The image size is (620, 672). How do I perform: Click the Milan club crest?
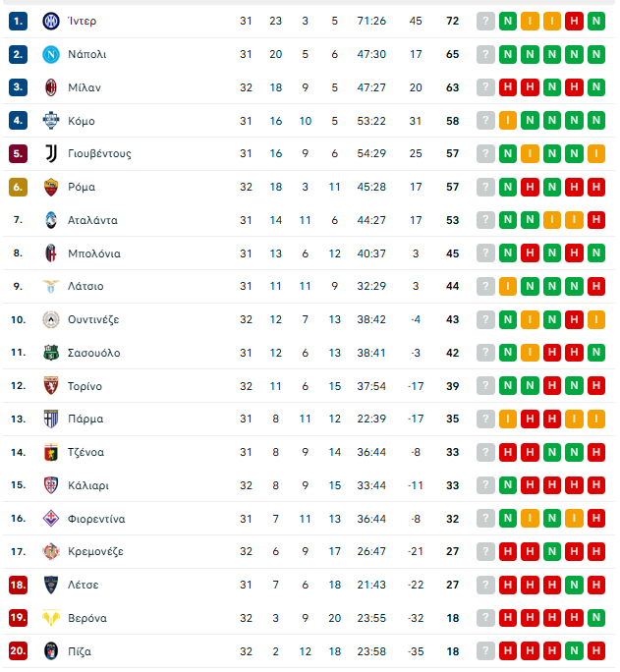point(51,87)
